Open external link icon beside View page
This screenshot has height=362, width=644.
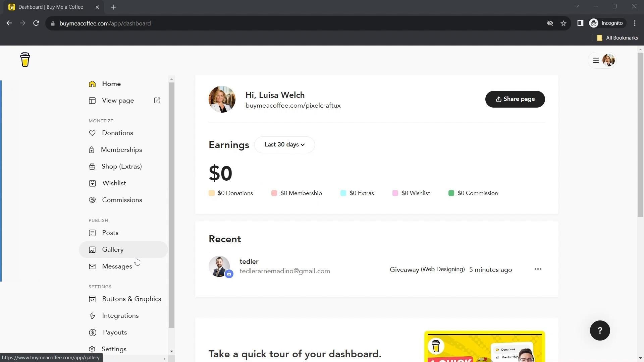157,101
